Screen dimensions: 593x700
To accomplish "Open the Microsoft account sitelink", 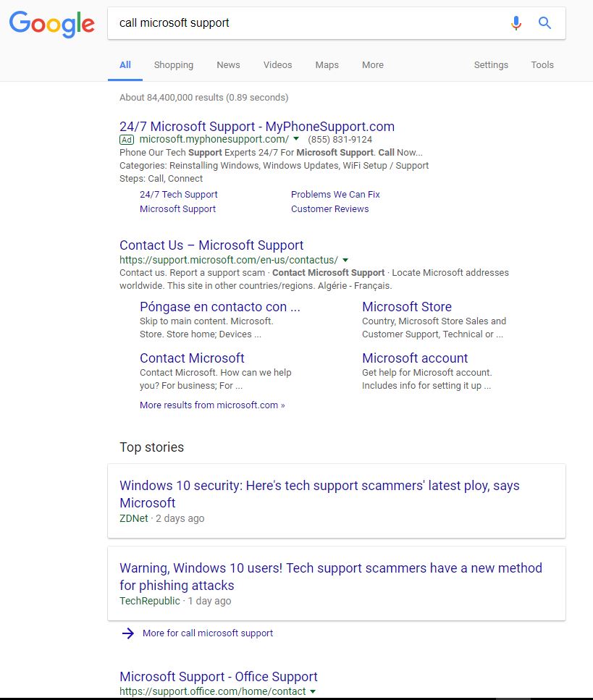I will pos(415,358).
